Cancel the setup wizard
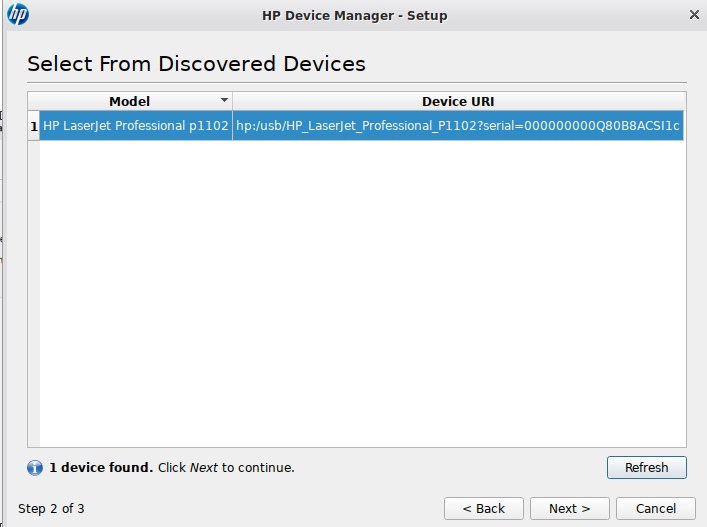707x527 pixels. coord(655,508)
